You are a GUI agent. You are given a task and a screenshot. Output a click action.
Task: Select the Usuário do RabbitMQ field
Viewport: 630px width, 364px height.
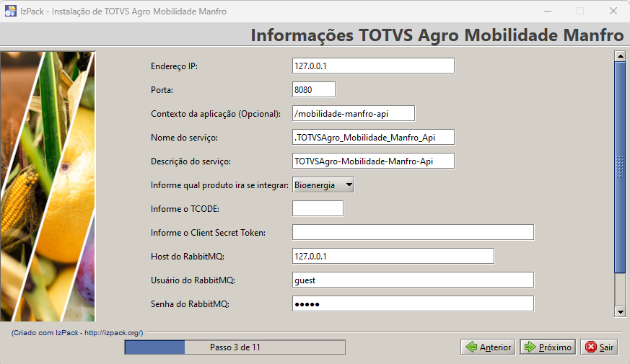(413, 280)
